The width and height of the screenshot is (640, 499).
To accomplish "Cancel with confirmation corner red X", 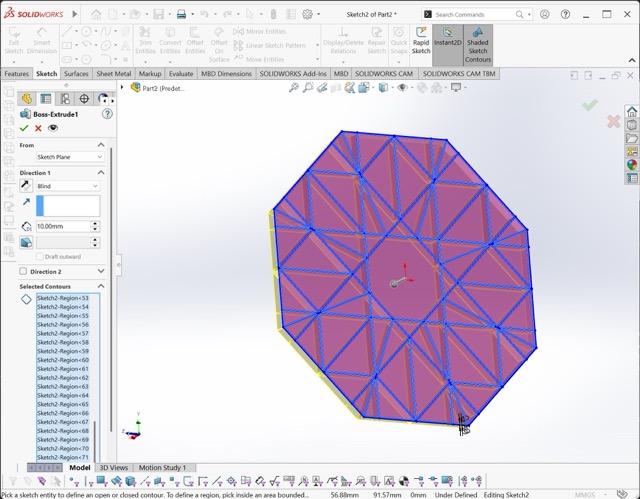I will [613, 122].
